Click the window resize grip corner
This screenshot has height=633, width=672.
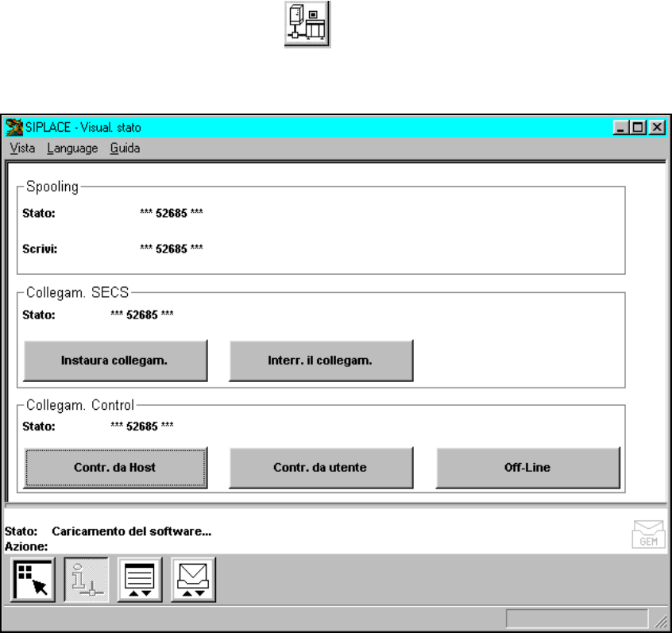[660, 619]
